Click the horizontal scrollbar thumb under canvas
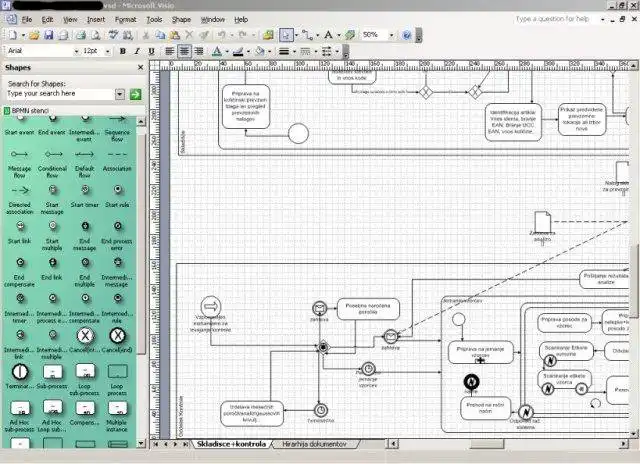Image resolution: width=640 pixels, height=464 pixels. tap(487, 444)
